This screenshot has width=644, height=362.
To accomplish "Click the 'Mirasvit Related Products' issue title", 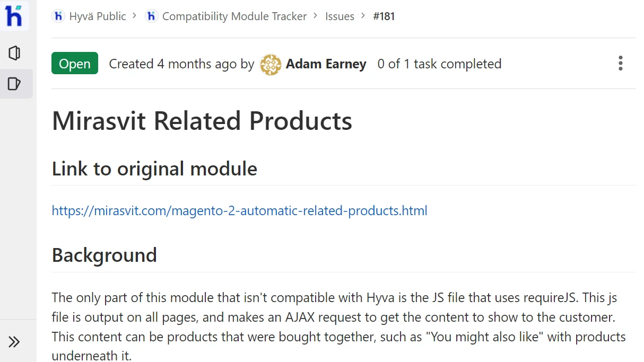I will pyautogui.click(x=202, y=121).
